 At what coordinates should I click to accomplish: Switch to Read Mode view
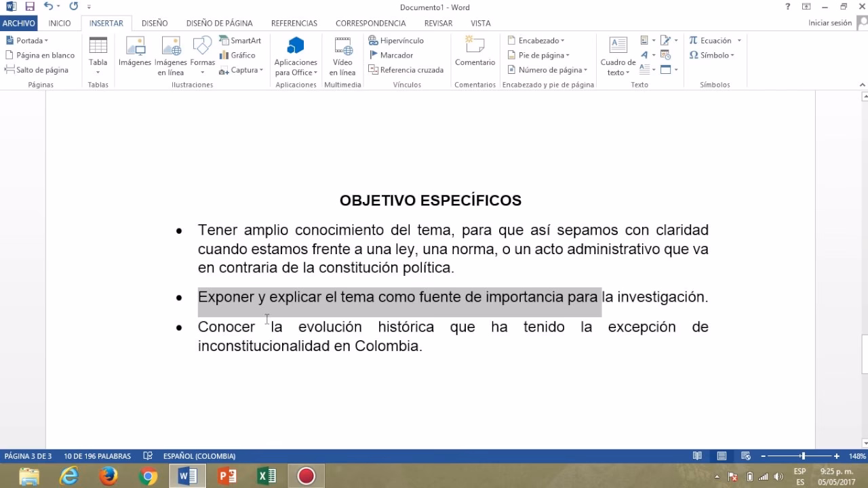click(x=698, y=455)
